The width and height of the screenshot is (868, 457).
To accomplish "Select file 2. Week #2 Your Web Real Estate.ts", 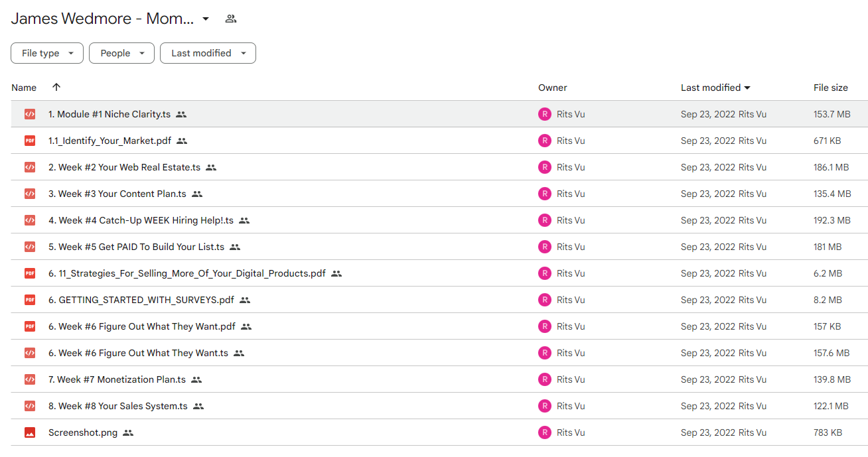I will coord(125,167).
